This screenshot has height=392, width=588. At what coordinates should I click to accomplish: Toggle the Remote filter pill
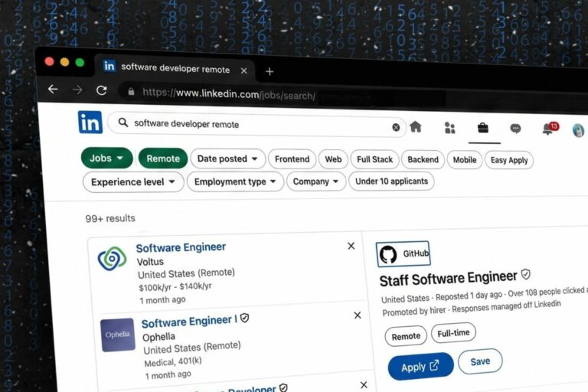coord(163,158)
